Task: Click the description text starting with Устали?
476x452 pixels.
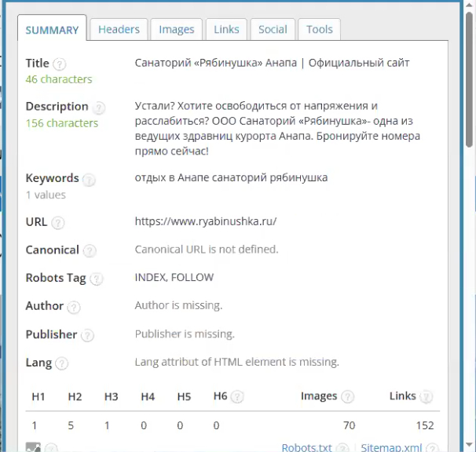Action: (x=277, y=129)
